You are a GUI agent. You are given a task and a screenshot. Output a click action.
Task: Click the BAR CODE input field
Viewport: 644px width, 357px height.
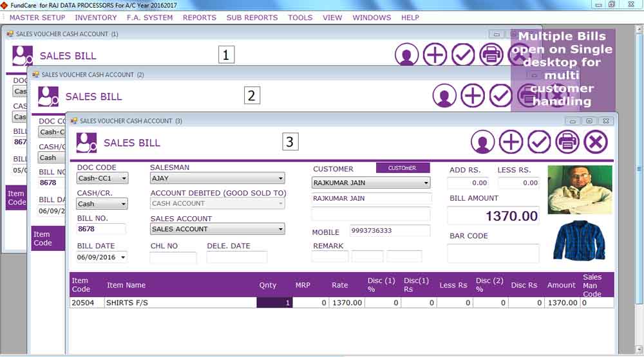pyautogui.click(x=493, y=253)
